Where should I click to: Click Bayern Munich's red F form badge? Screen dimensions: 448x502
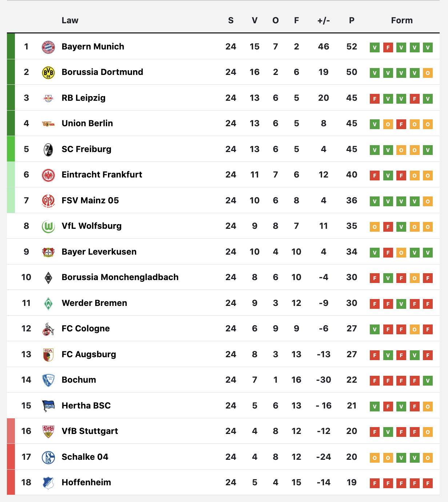388,47
